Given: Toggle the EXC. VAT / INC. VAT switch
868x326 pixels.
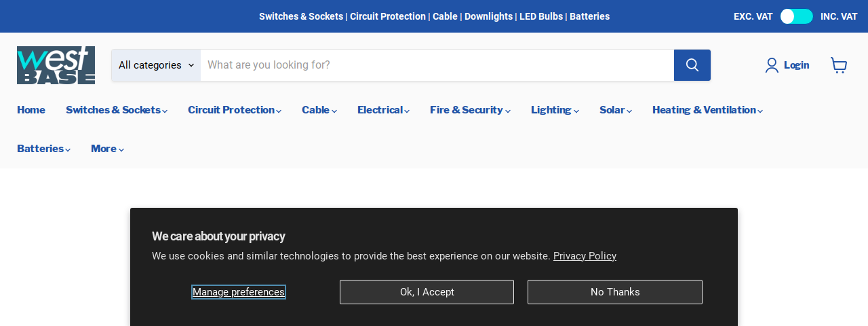Looking at the screenshot, I should (x=796, y=16).
